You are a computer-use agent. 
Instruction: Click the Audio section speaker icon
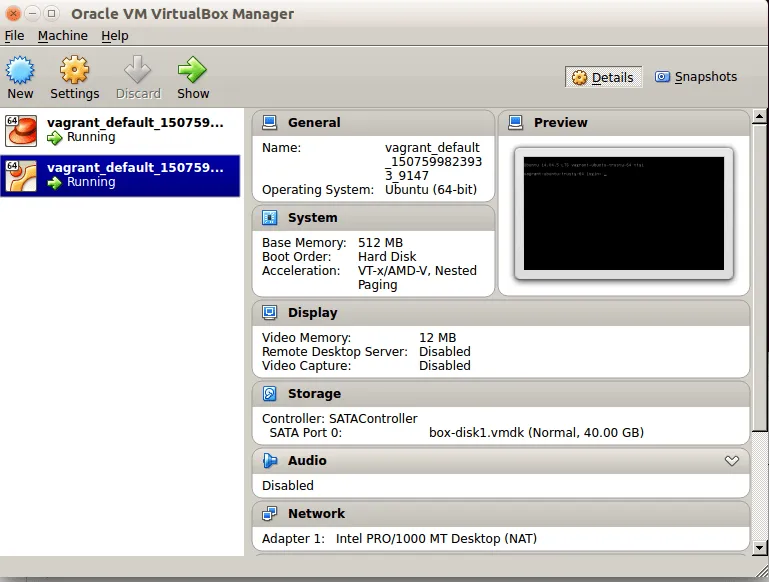coord(269,461)
